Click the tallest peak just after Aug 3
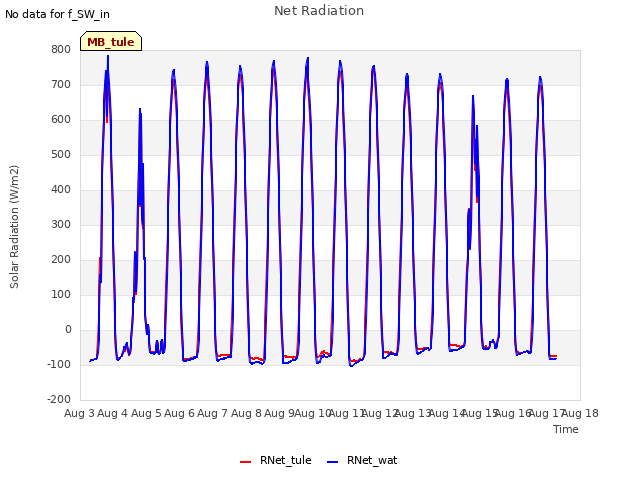Screen dimensions: 640x480 point(108,56)
